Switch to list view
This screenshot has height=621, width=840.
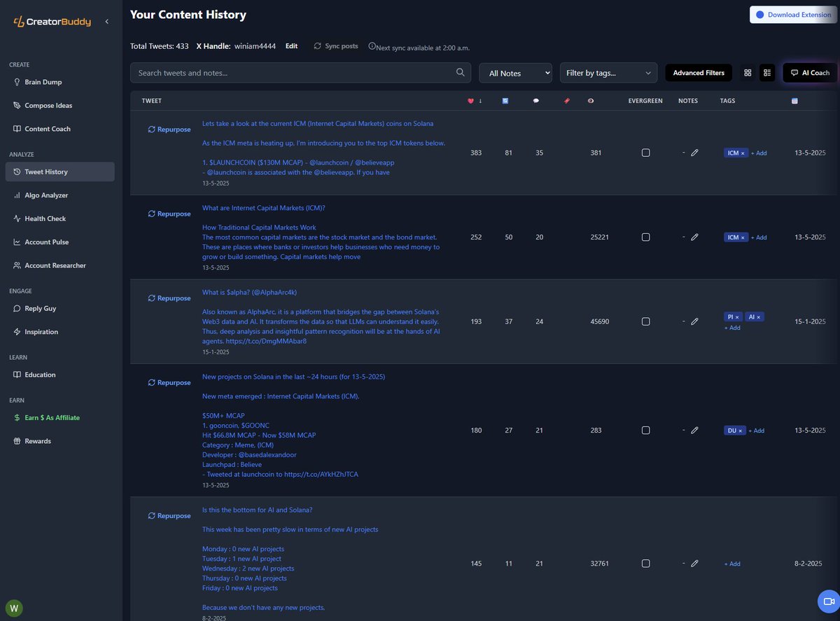[767, 73]
